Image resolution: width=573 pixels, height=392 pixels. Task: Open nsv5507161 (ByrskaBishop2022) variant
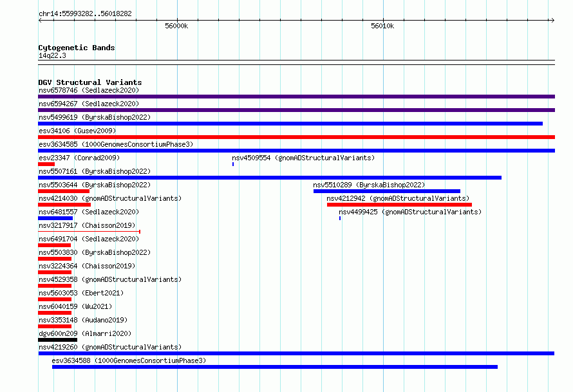point(95,171)
